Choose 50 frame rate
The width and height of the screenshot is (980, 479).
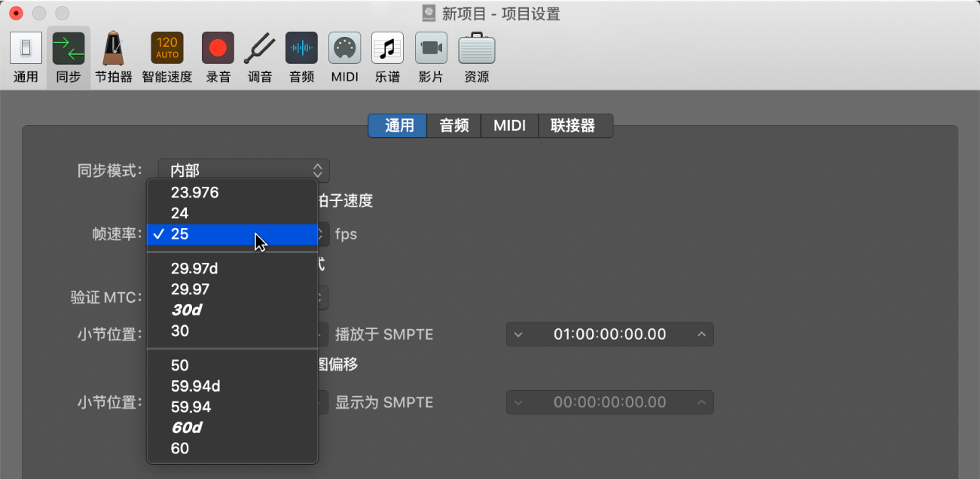click(x=232, y=365)
